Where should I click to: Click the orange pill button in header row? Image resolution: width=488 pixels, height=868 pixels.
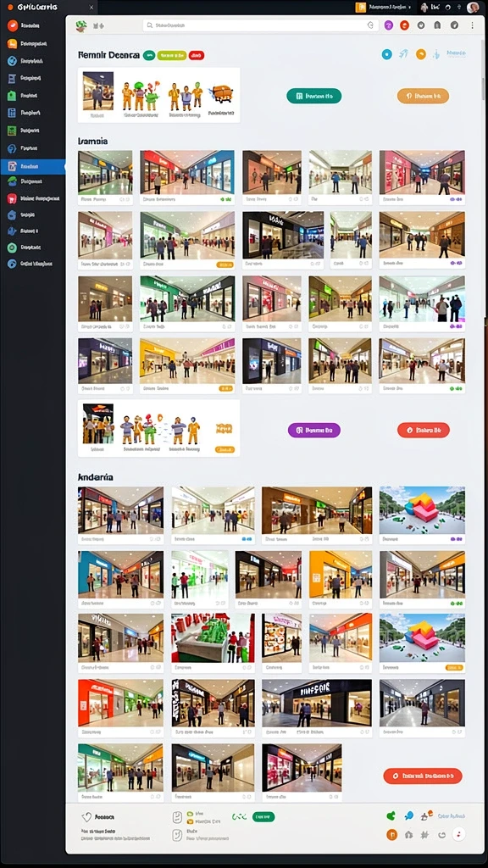click(424, 96)
